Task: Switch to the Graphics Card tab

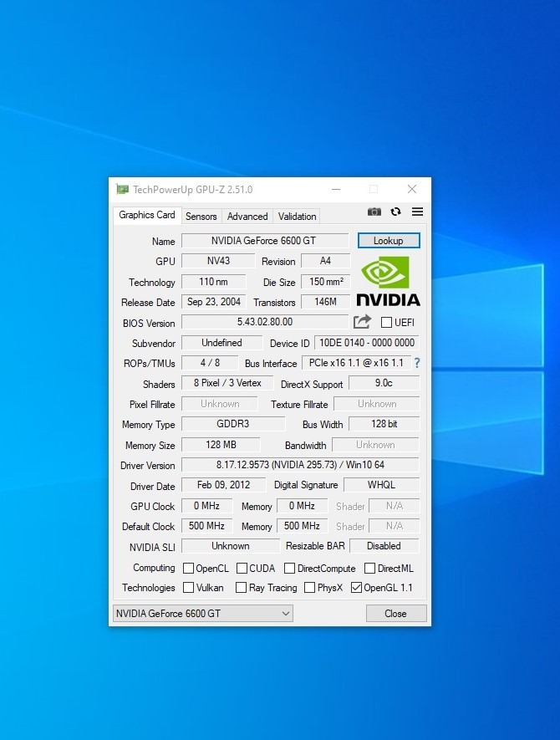Action: click(x=147, y=215)
